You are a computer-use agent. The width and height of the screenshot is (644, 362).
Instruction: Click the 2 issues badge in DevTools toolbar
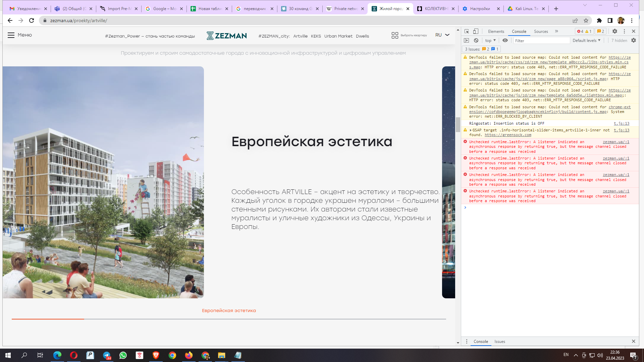pyautogui.click(x=601, y=31)
